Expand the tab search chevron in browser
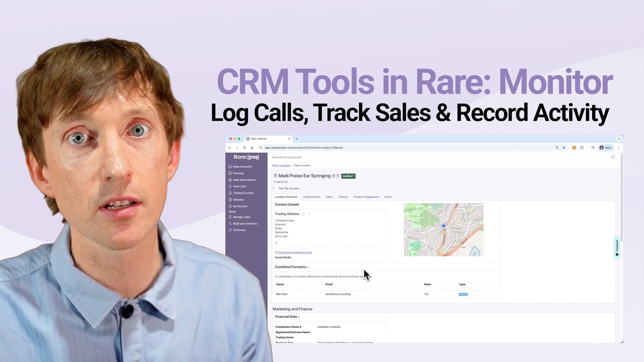Image resolution: width=644 pixels, height=362 pixels. pyautogui.click(x=619, y=139)
